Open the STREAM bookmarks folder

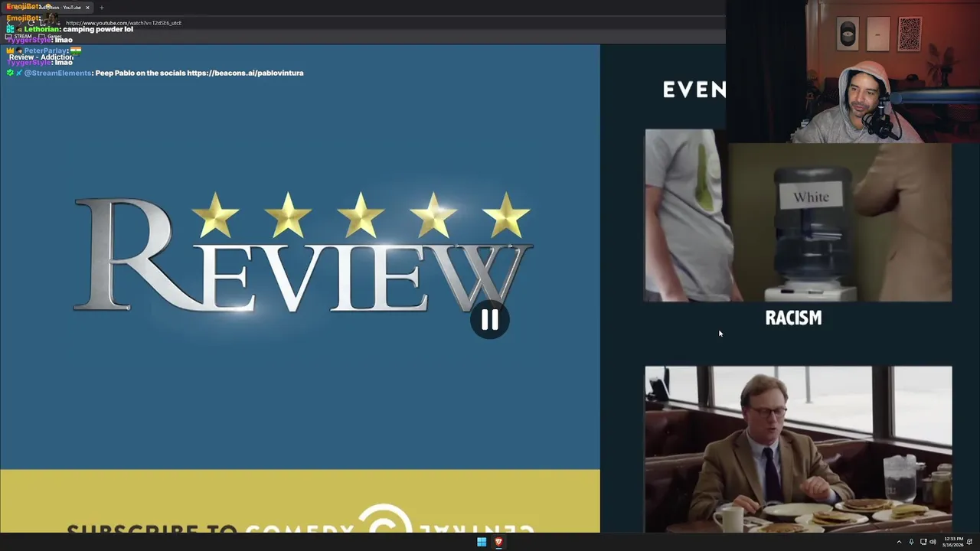[18, 36]
